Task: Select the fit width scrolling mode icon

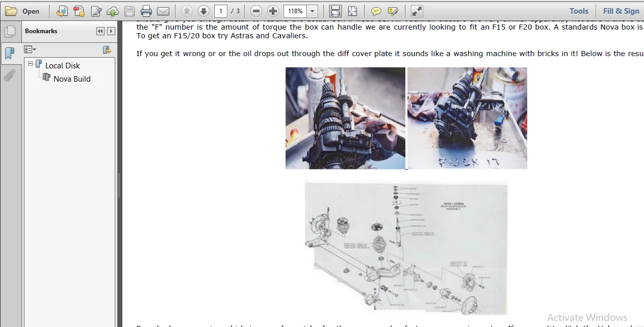Action: (335, 11)
